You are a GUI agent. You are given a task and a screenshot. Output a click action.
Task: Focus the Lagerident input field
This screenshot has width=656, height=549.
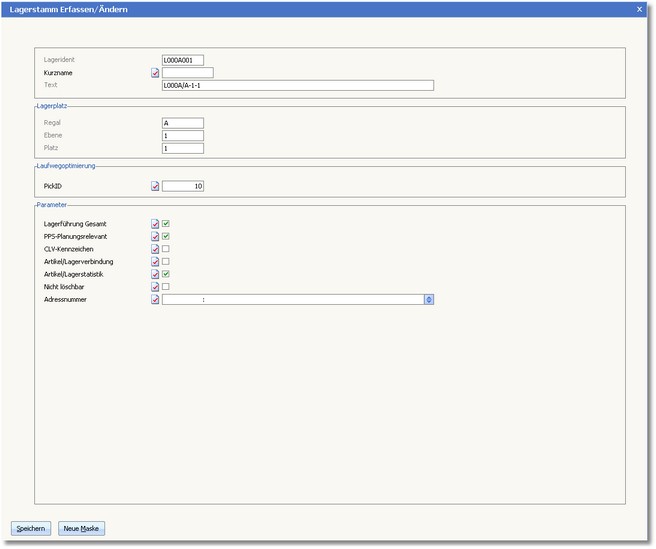point(183,60)
